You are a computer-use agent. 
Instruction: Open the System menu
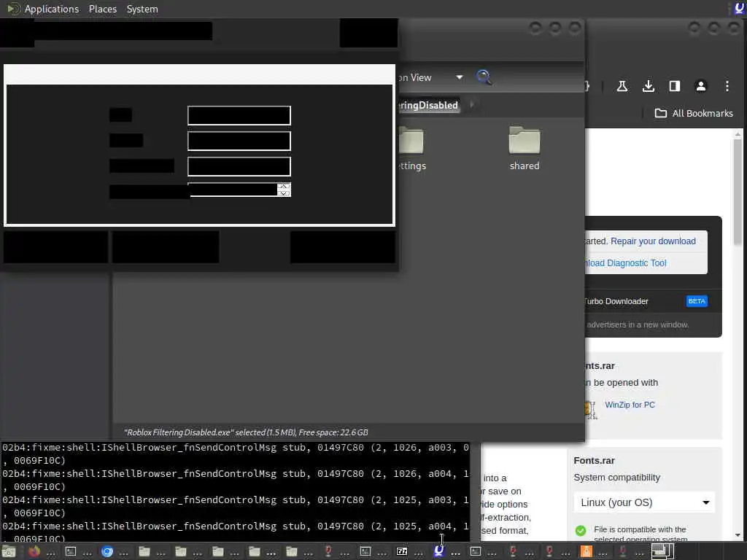[142, 9]
